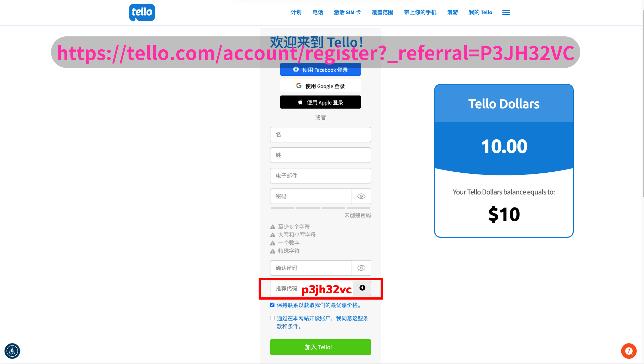Click the green 加入 Tello! button

(320, 347)
